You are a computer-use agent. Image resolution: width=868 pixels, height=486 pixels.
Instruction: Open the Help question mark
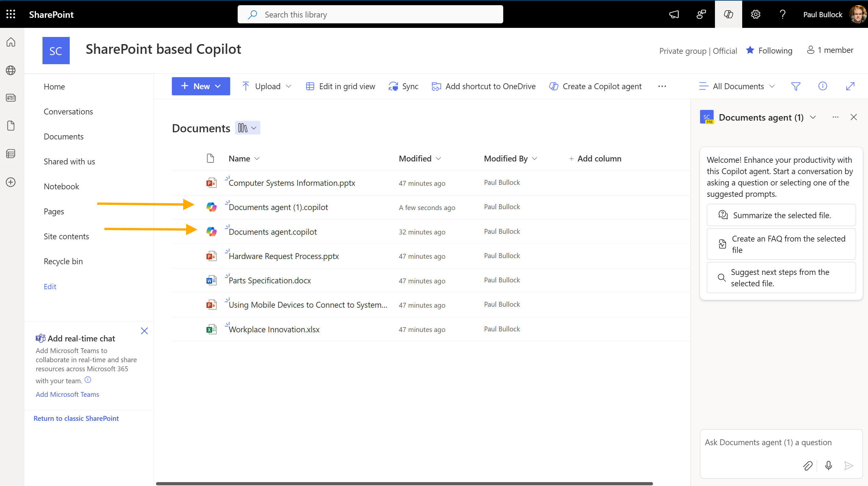[x=782, y=14]
